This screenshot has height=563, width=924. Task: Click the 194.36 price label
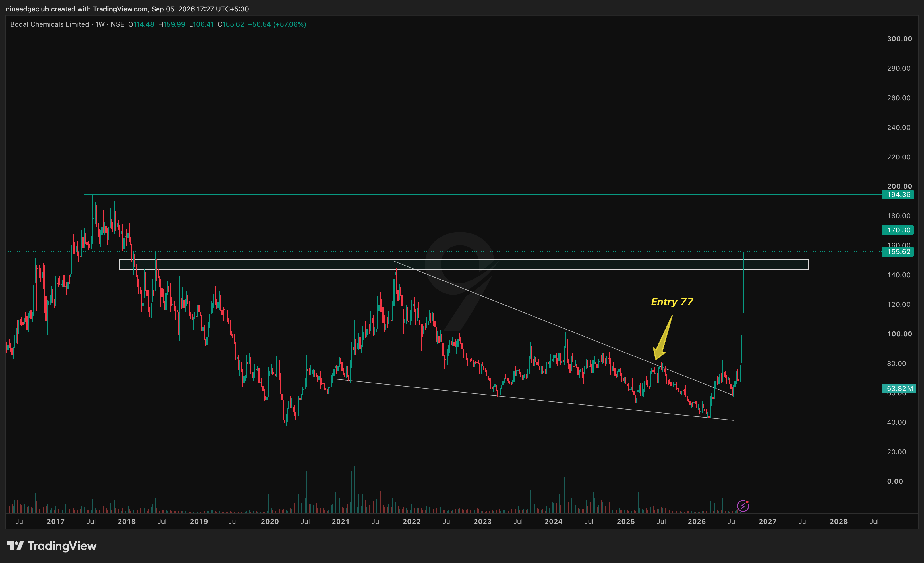coord(898,194)
